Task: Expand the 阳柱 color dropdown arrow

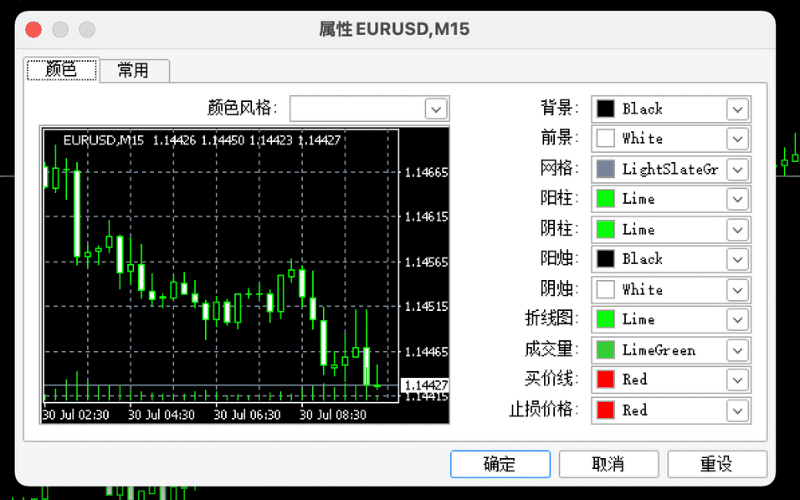Action: coord(737,199)
